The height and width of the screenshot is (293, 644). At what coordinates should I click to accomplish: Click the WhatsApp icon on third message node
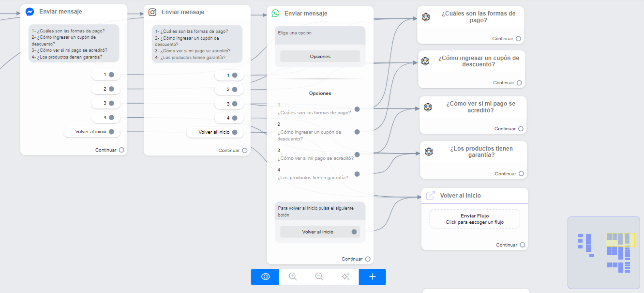tap(275, 14)
